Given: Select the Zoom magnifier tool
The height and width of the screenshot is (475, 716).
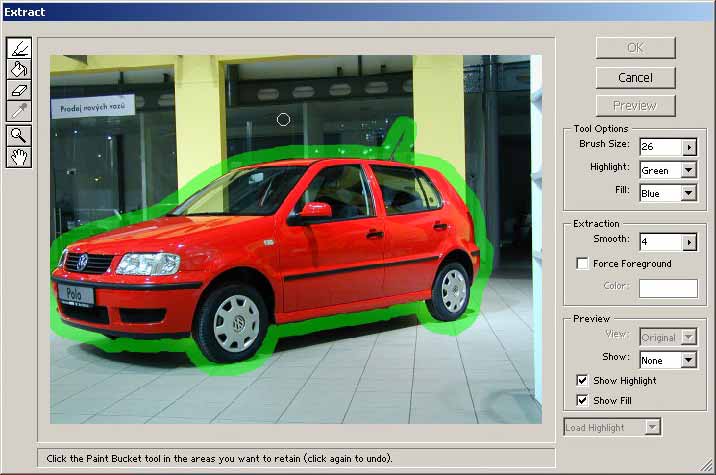Looking at the screenshot, I should [x=19, y=136].
